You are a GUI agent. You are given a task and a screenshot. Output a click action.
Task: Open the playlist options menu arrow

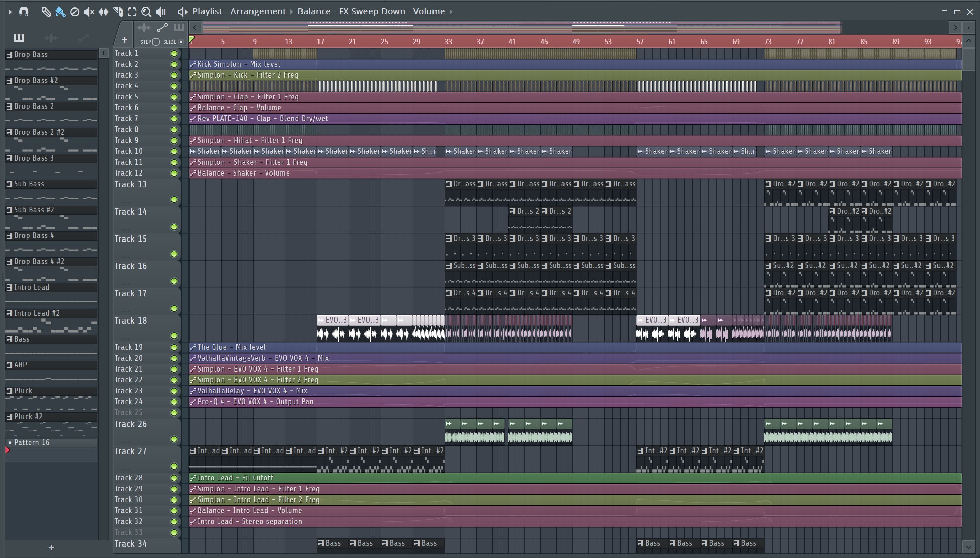(x=10, y=12)
